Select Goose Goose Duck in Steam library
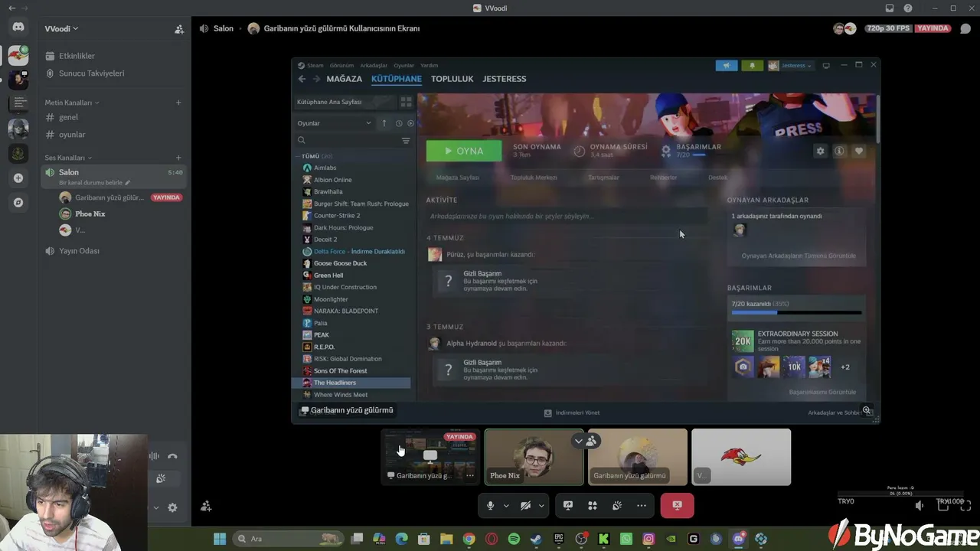The width and height of the screenshot is (980, 551). [x=353, y=263]
